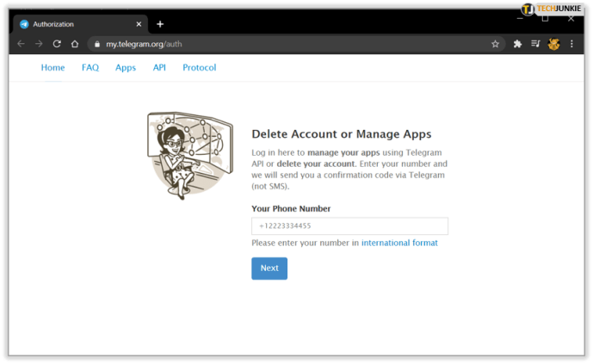Open the Chrome profile avatar
This screenshot has width=593, height=364.
[x=553, y=44]
